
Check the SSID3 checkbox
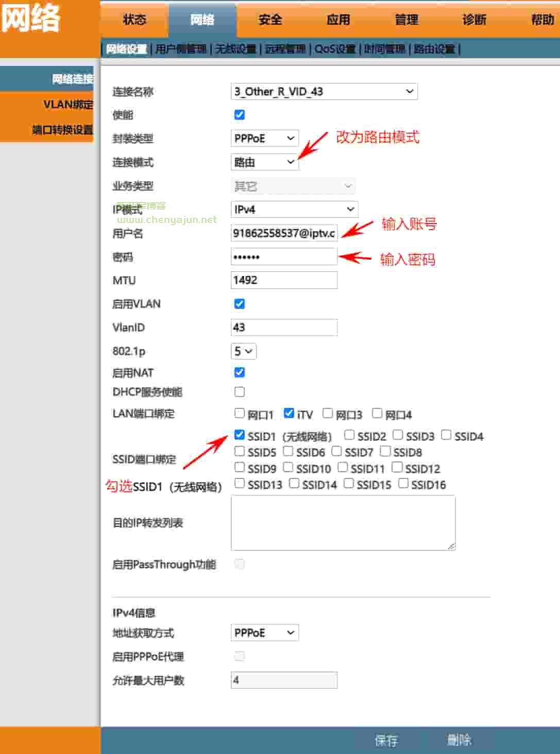coord(398,435)
